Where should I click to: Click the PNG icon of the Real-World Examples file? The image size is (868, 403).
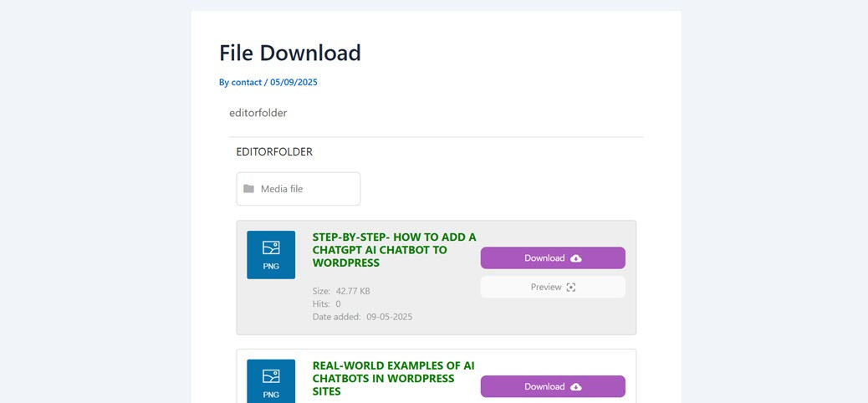coord(271,381)
